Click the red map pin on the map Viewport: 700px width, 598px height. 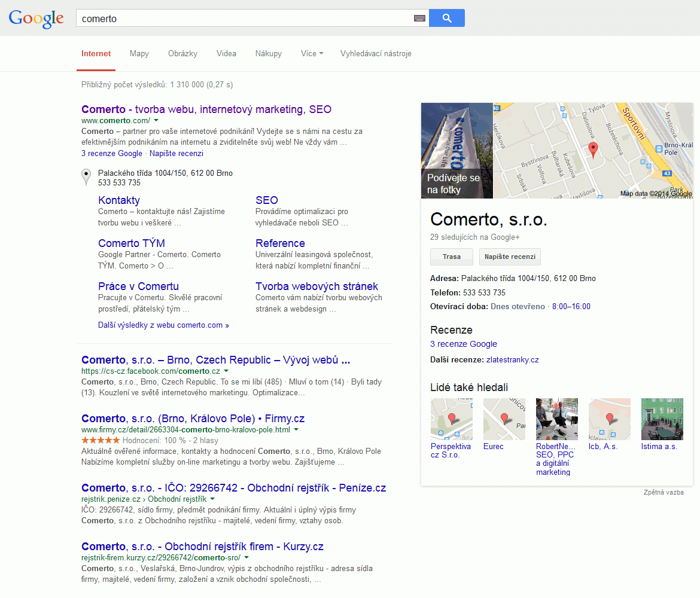click(x=593, y=149)
